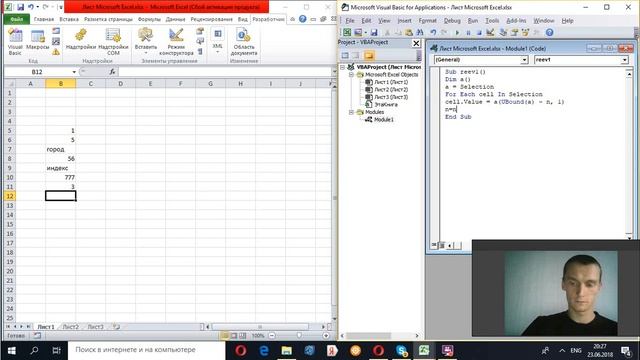Click Run Sub play icon in VBA toolbar

click(457, 32)
